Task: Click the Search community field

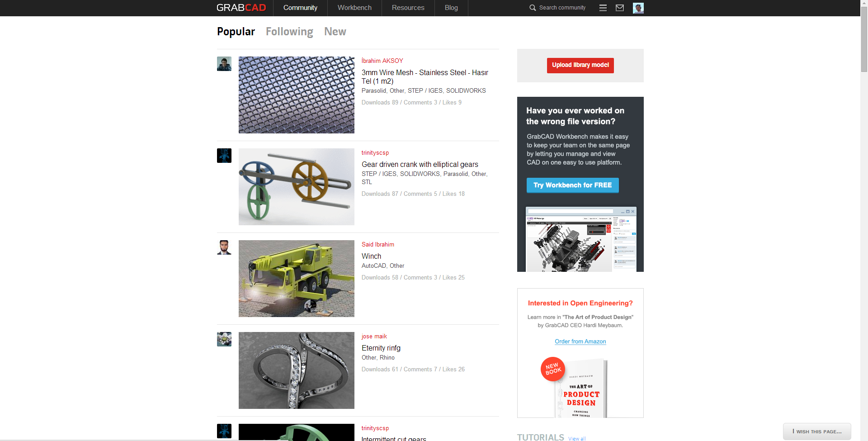Action: pos(562,8)
